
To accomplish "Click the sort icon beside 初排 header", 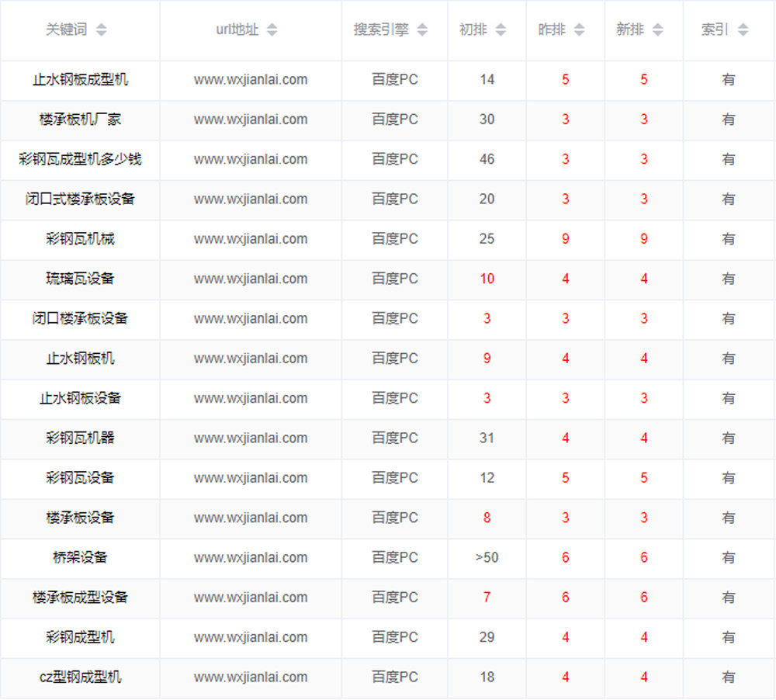I will pos(501,30).
